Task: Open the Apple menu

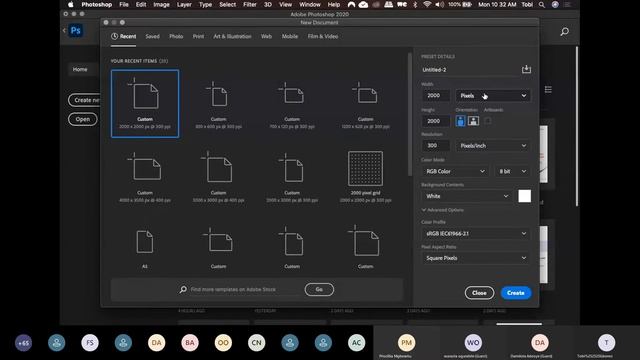Action: click(x=71, y=4)
